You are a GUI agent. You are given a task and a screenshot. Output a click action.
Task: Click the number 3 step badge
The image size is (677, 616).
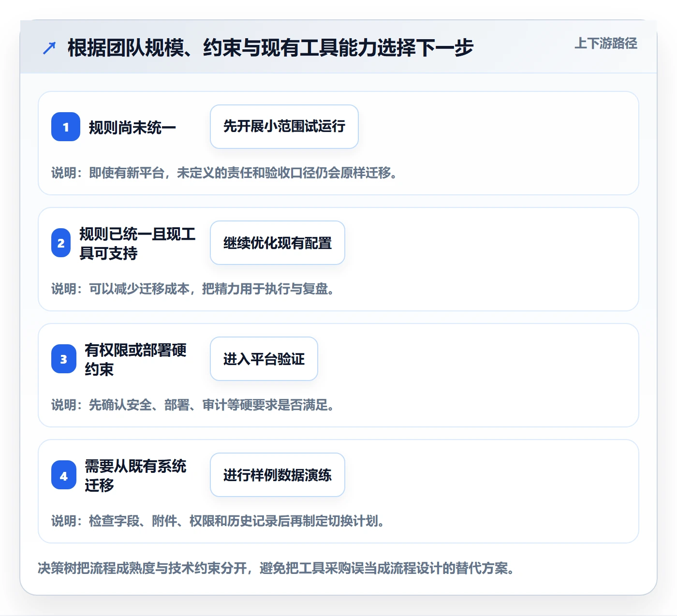[x=64, y=359]
